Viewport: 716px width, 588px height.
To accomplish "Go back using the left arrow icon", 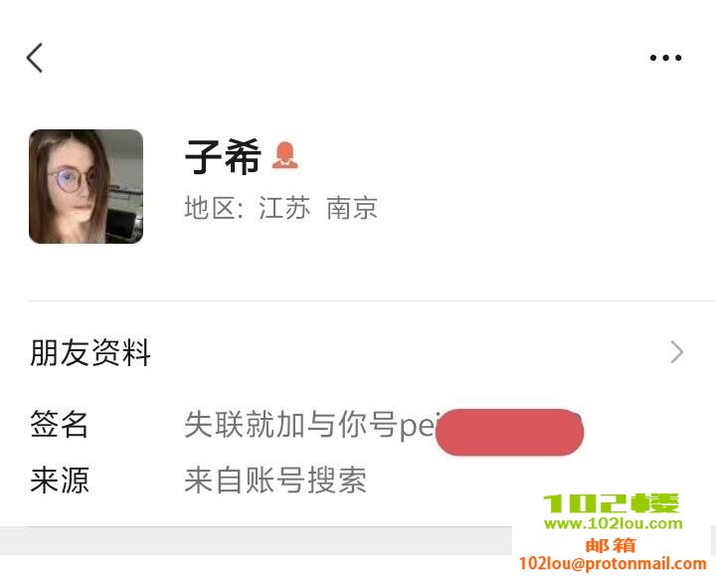I will (35, 58).
